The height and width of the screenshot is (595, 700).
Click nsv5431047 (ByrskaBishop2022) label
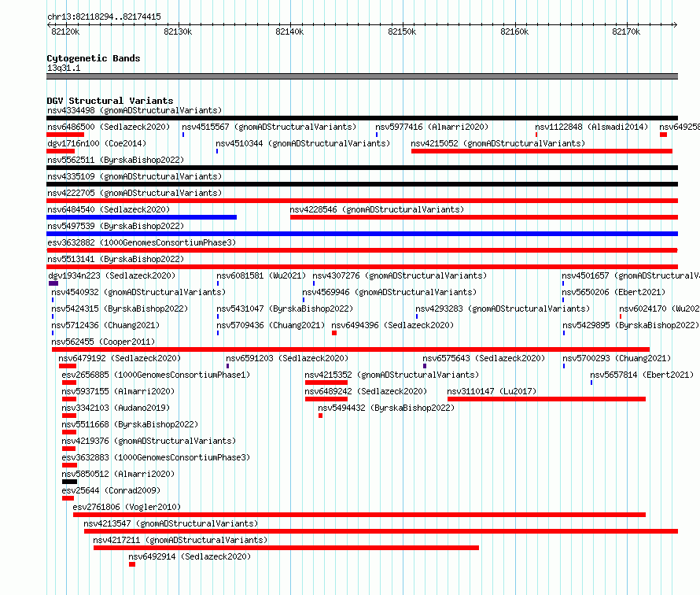pyautogui.click(x=285, y=309)
